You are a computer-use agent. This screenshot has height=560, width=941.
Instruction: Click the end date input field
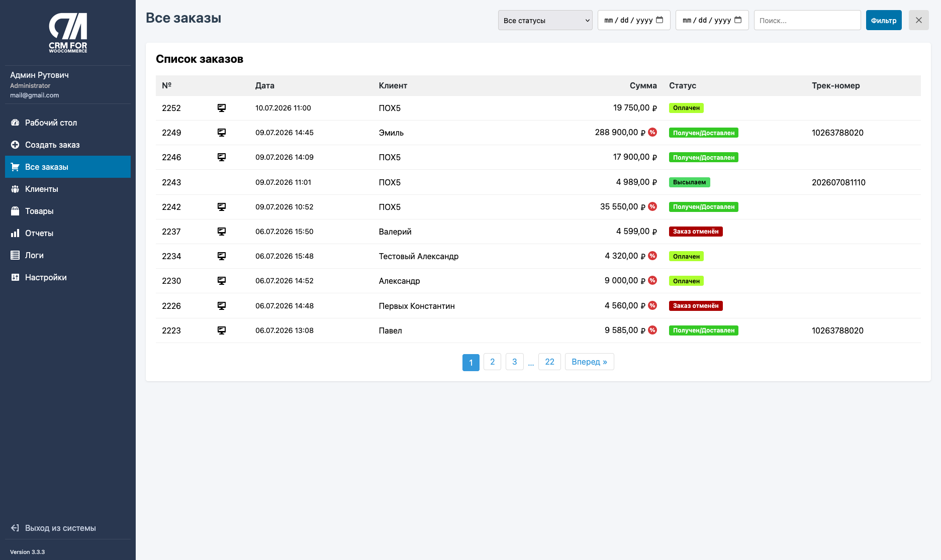[712, 20]
